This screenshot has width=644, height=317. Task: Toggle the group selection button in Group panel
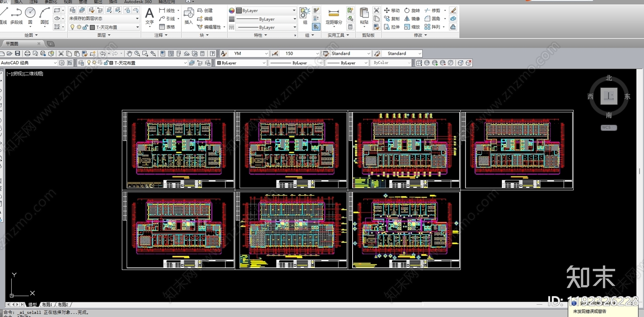point(316,27)
